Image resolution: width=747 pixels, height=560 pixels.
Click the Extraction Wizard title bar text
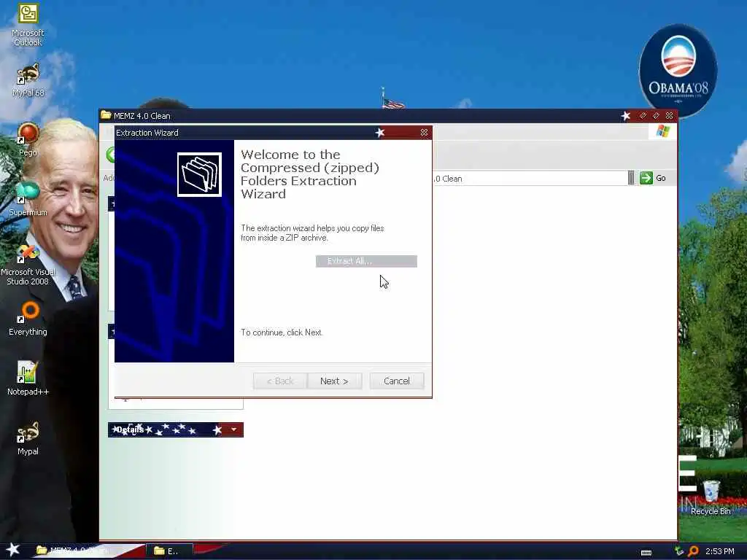[x=147, y=133]
